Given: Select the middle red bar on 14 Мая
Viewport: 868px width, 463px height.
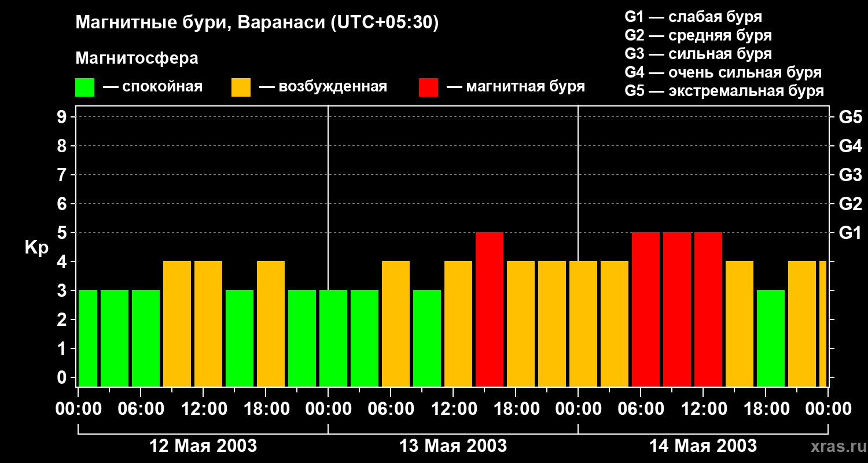Looking at the screenshot, I should [x=676, y=309].
